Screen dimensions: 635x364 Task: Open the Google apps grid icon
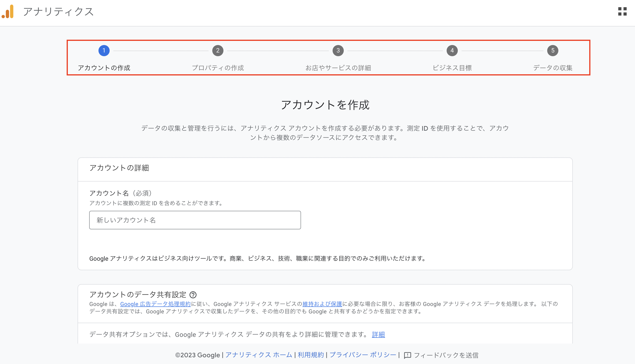click(x=622, y=12)
